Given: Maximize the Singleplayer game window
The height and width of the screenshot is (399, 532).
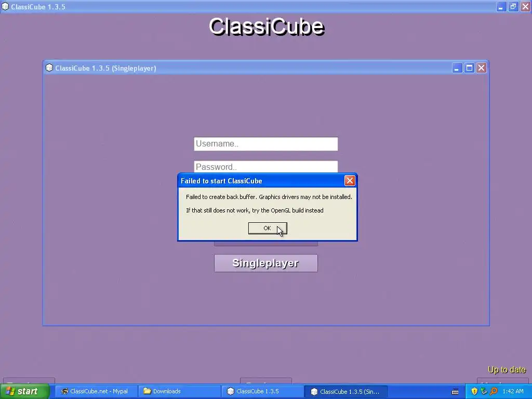Looking at the screenshot, I should pyautogui.click(x=469, y=68).
